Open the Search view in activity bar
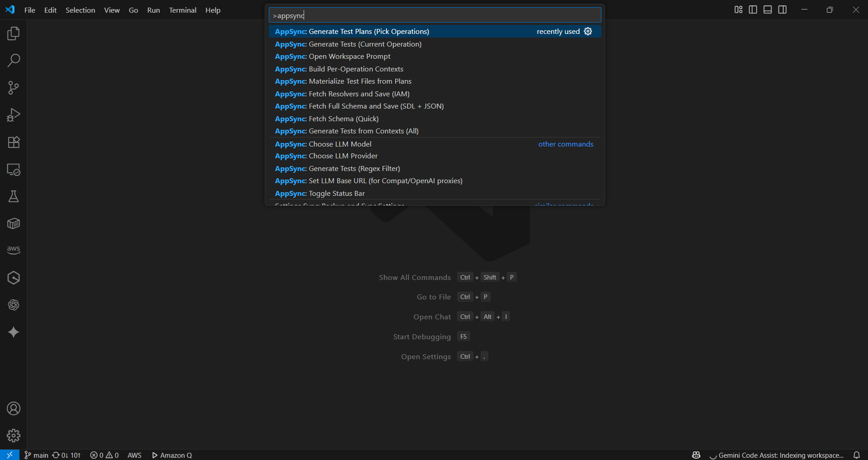Image resolution: width=868 pixels, height=460 pixels. point(14,61)
